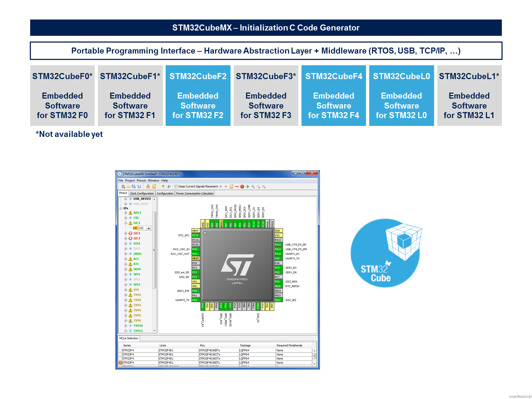Enable Keep Current Signals Placement checkbox

[176, 187]
